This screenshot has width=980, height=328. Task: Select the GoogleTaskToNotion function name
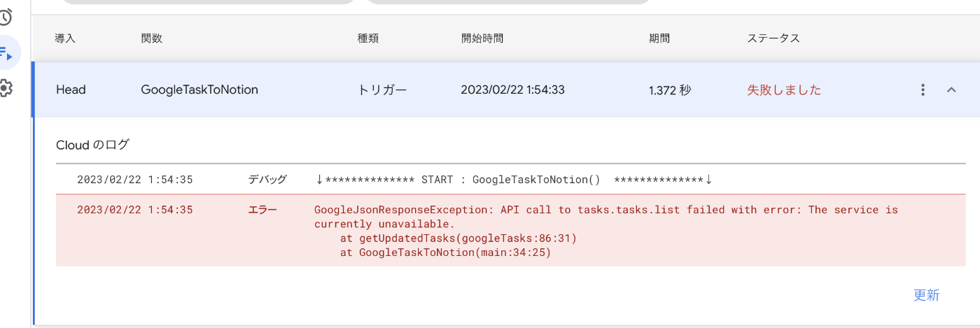[x=199, y=90]
